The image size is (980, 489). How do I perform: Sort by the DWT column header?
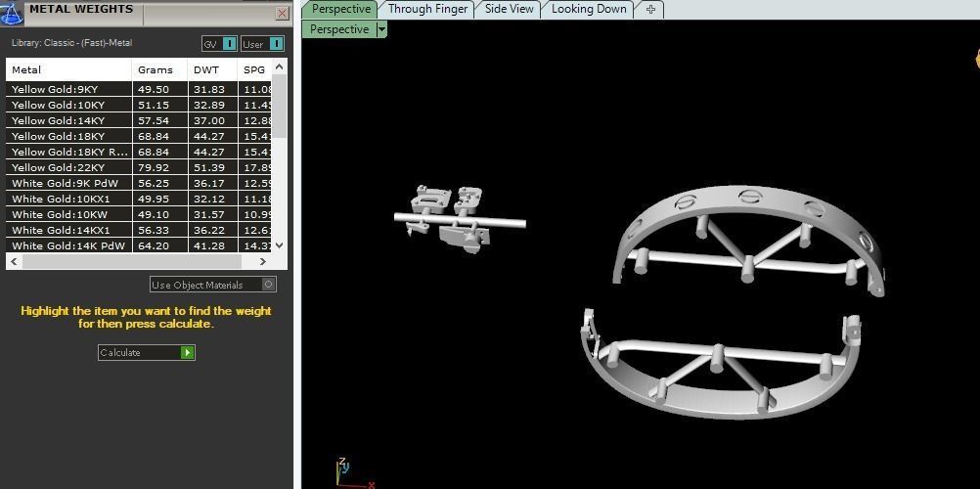click(212, 70)
